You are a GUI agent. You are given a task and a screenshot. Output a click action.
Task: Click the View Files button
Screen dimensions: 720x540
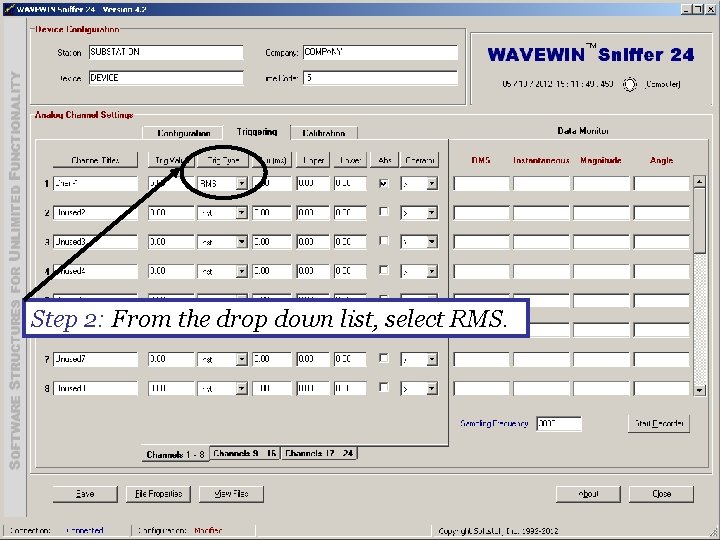point(231,494)
